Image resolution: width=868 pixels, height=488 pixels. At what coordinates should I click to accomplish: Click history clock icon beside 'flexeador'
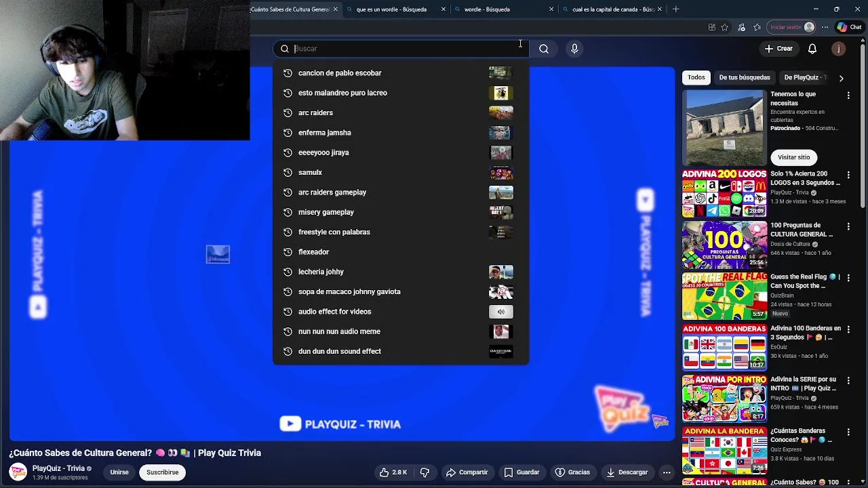pos(288,251)
